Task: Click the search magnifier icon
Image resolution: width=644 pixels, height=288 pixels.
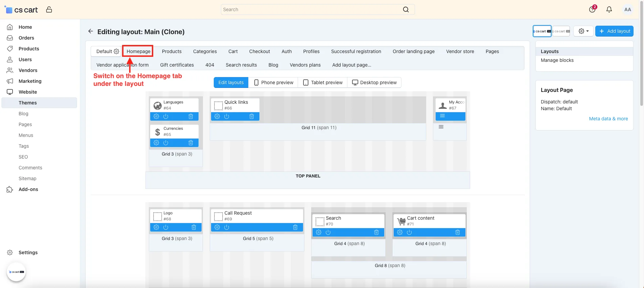Action: point(406,9)
